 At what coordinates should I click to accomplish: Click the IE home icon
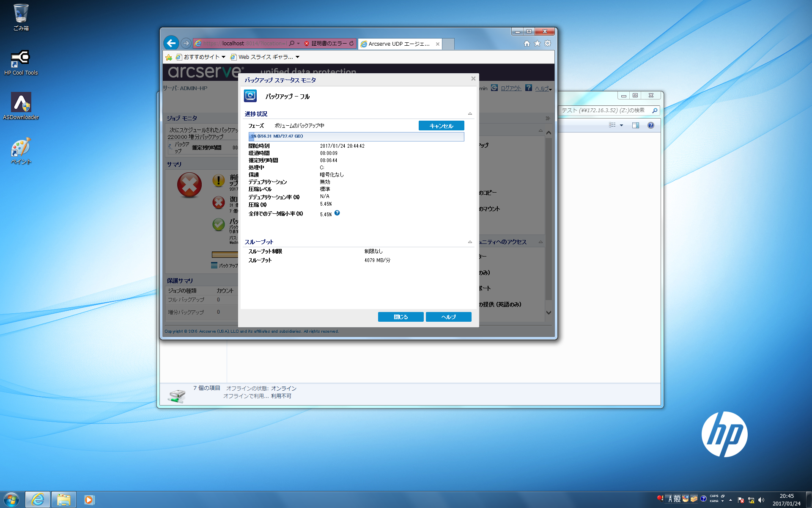[x=527, y=43]
